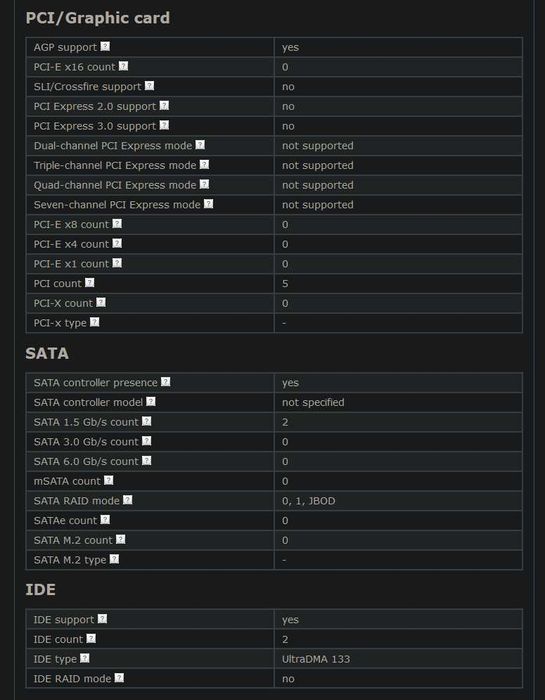Click the question icon beside IDE type
The image size is (545, 700).
click(x=84, y=658)
